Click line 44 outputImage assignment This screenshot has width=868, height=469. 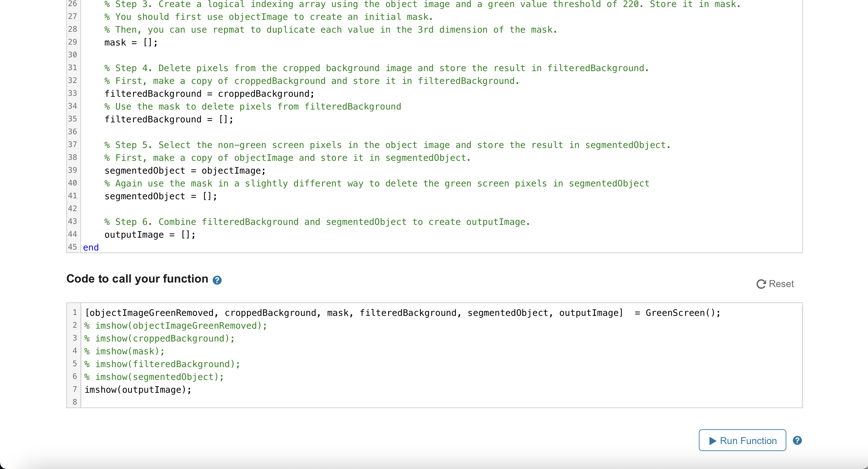pos(150,234)
